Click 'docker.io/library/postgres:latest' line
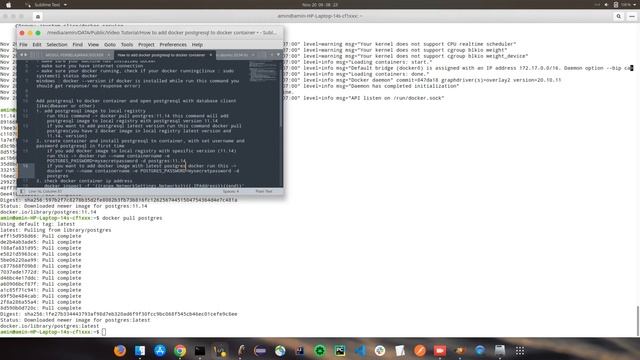This screenshot has width=640, height=360. 49,326
